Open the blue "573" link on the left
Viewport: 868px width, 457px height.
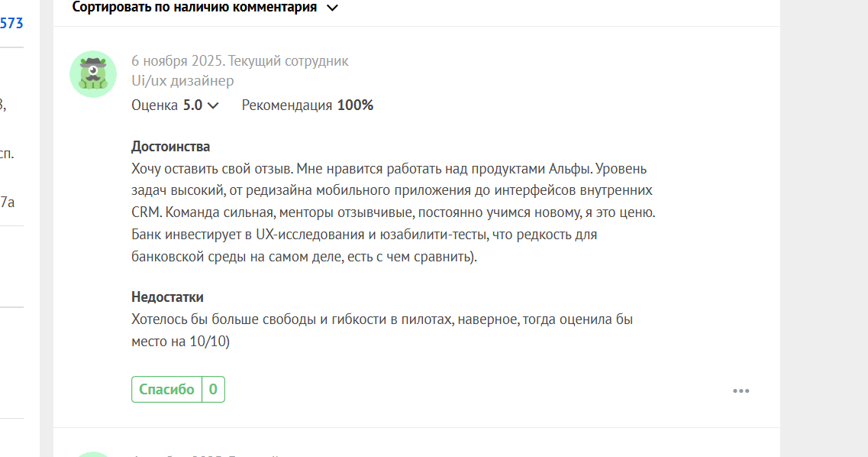(11, 24)
